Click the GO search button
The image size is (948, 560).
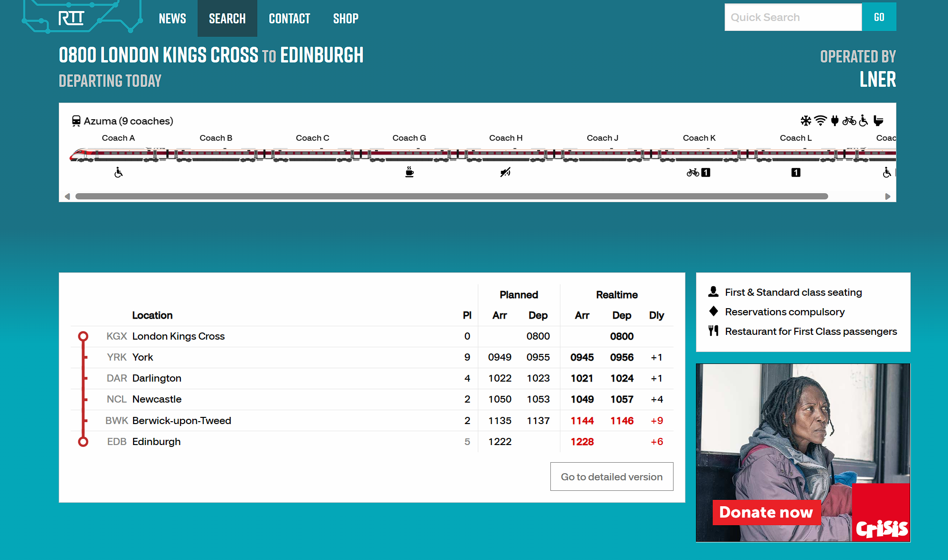[x=879, y=17]
